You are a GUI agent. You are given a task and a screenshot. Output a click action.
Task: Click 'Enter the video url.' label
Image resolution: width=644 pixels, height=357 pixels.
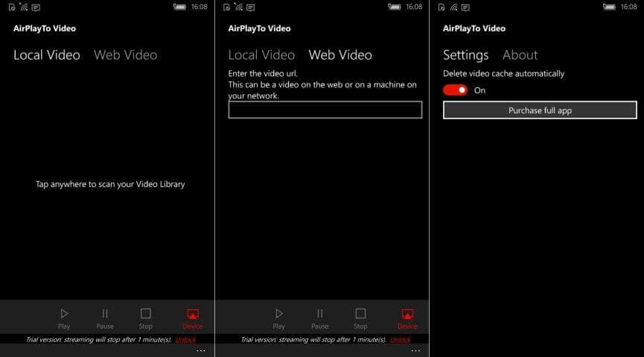[263, 74]
